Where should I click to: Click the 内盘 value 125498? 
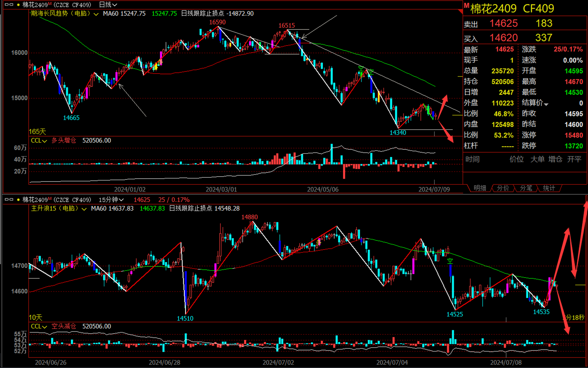coord(502,124)
